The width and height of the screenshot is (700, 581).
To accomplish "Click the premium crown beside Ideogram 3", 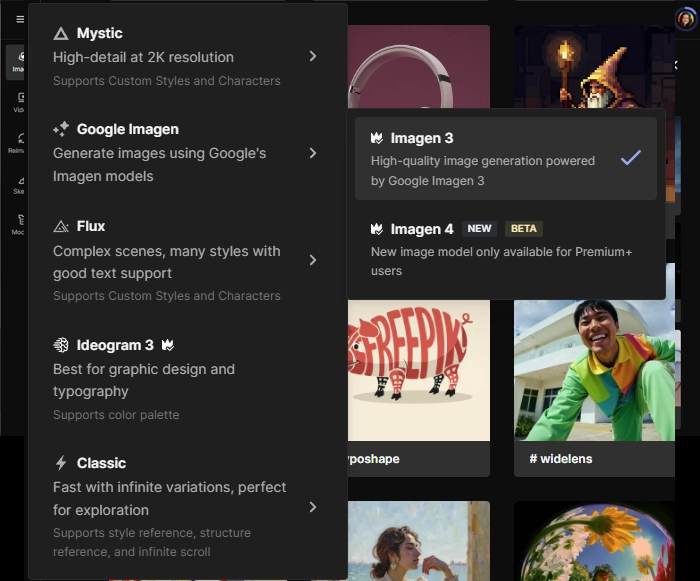I will [x=167, y=345].
